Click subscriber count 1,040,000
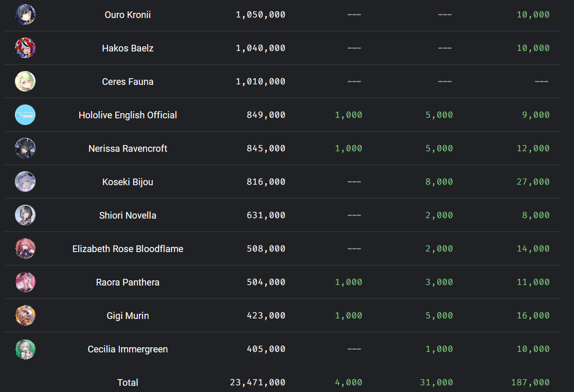This screenshot has height=392, width=574. point(261,48)
